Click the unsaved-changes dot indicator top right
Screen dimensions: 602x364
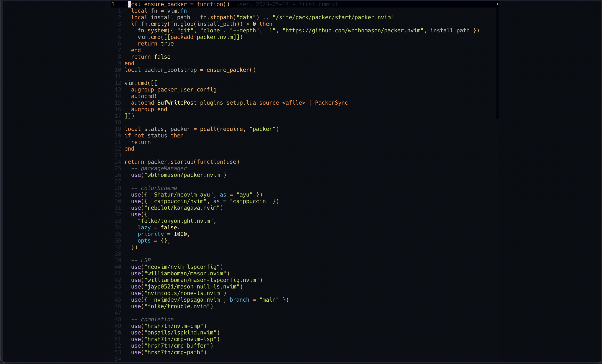[498, 4]
